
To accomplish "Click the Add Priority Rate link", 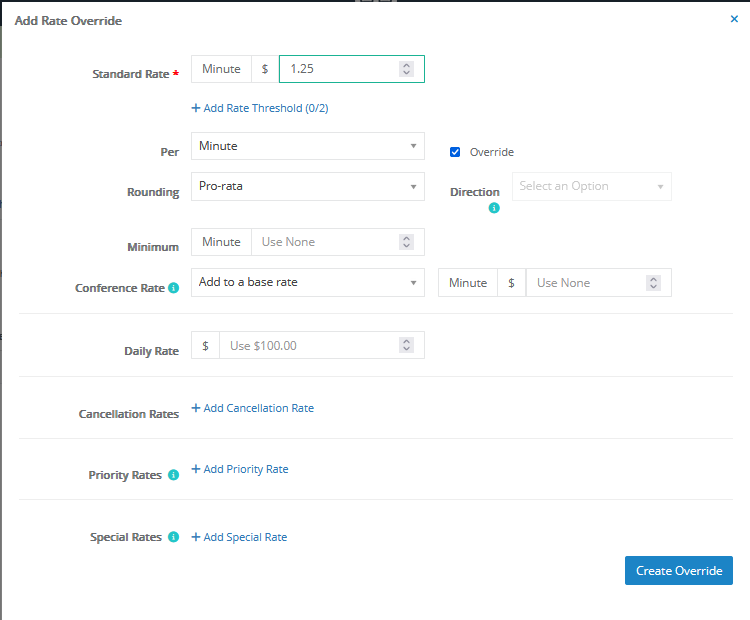I will [240, 469].
